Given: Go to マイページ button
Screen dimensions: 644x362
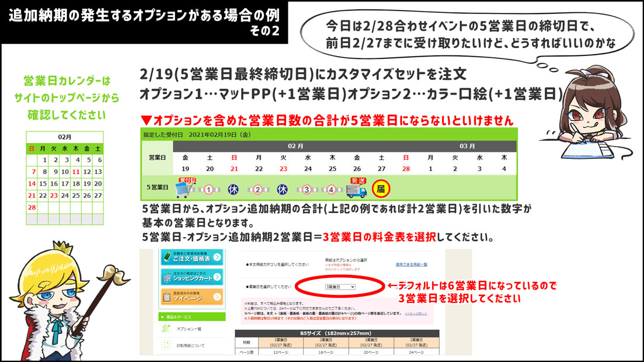Looking at the screenshot, I should (192, 297).
